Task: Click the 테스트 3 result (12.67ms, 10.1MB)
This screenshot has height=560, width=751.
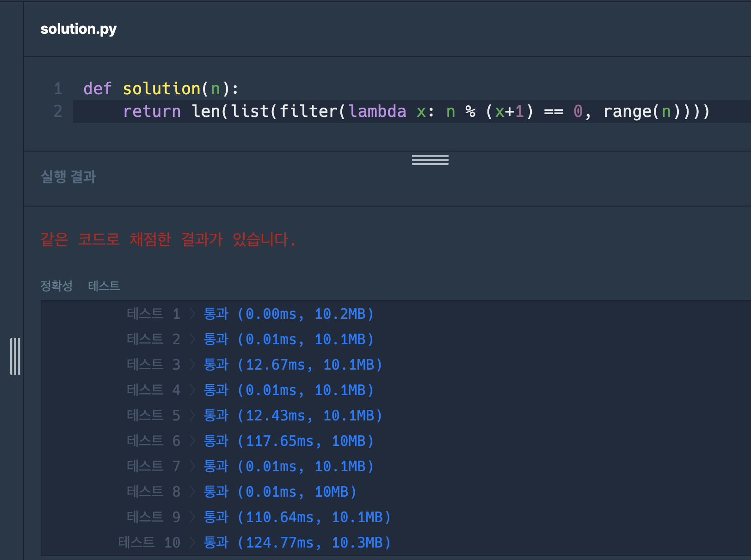Action: click(255, 365)
